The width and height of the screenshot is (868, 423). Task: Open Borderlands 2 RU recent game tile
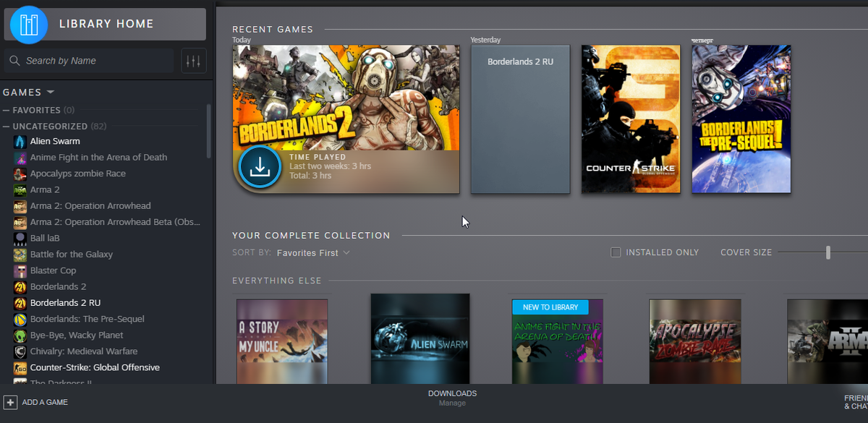(x=520, y=119)
